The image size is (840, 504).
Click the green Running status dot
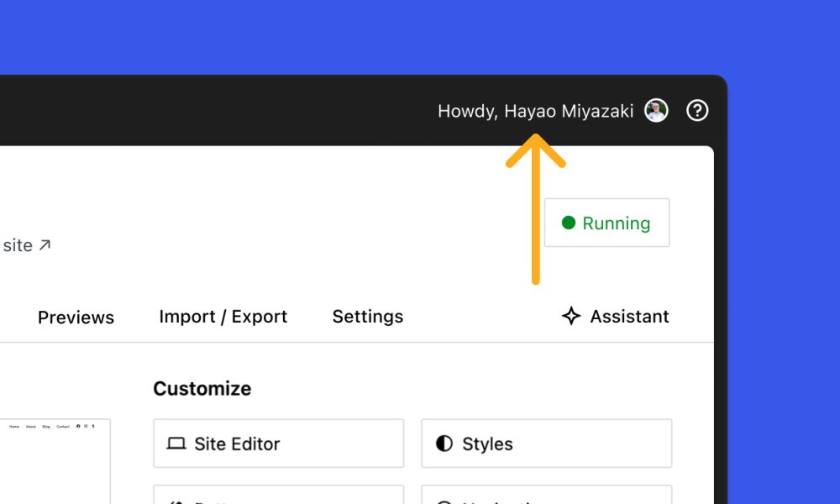coord(569,223)
